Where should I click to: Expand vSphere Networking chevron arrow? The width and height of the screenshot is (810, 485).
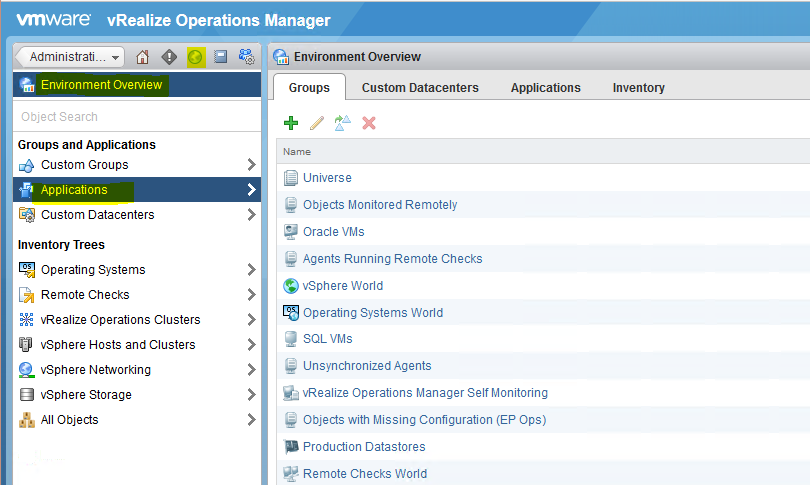[251, 370]
